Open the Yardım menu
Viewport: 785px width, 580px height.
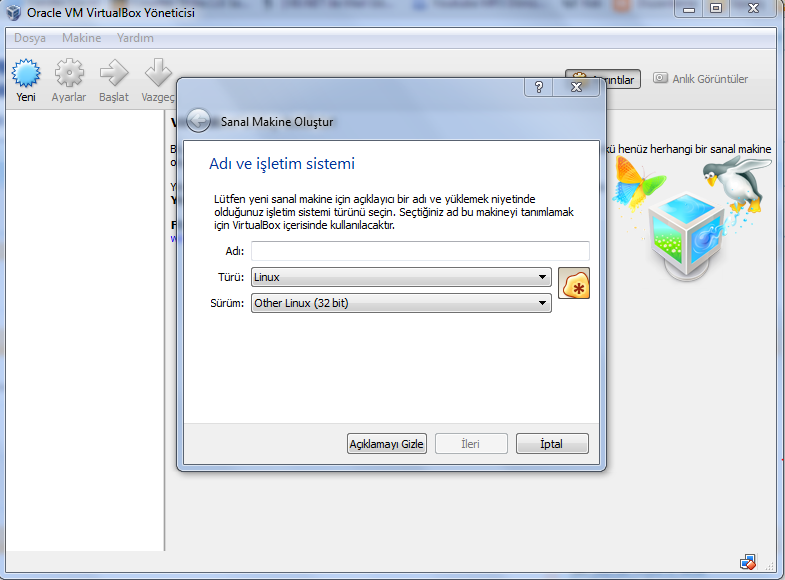click(x=135, y=38)
